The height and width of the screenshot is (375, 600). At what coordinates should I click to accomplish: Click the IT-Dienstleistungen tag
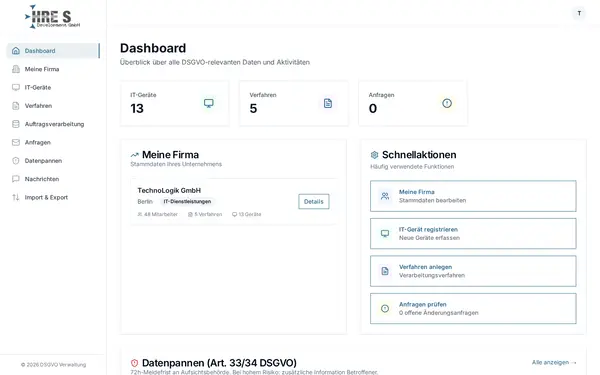(187, 201)
